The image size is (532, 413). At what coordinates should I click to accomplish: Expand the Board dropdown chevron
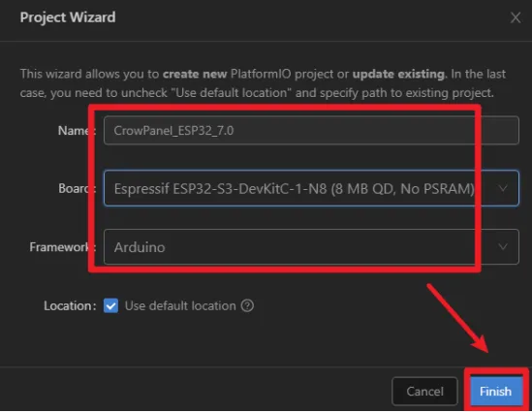(503, 188)
